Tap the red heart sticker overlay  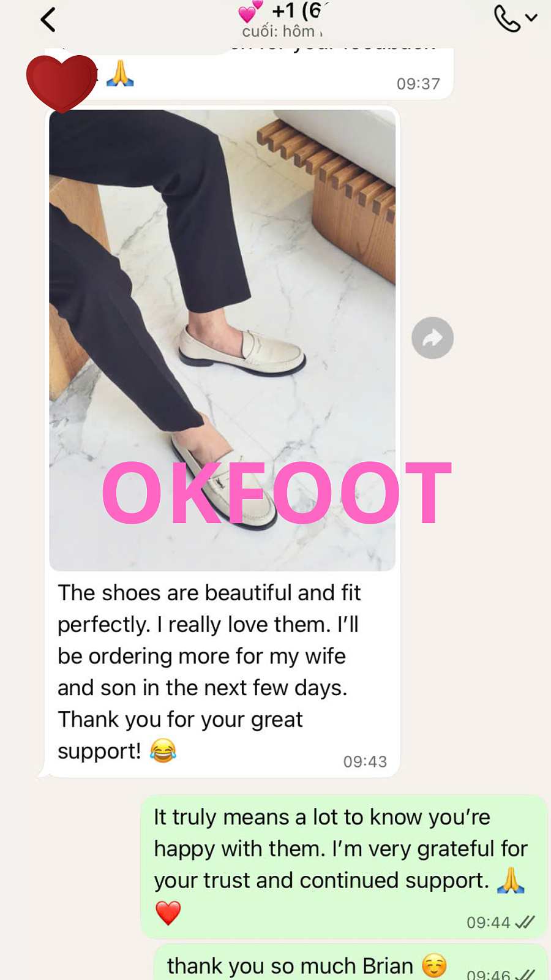pyautogui.click(x=61, y=83)
